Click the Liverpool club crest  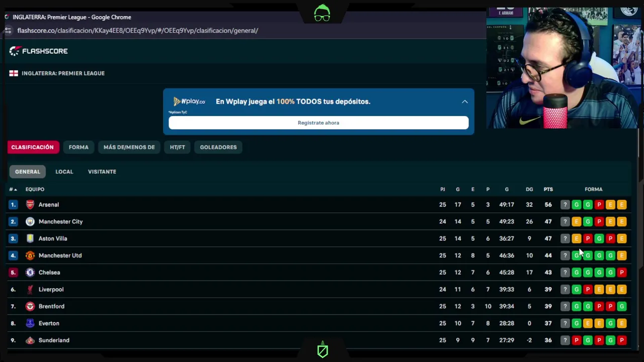click(x=30, y=290)
